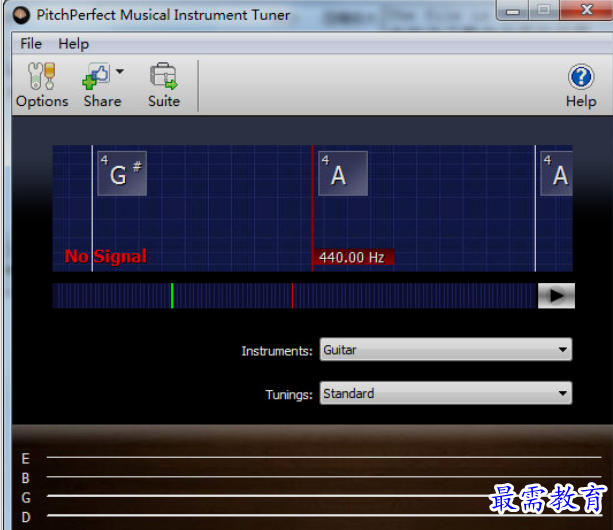
Task: Pluck the D guitar string
Action: 324,516
